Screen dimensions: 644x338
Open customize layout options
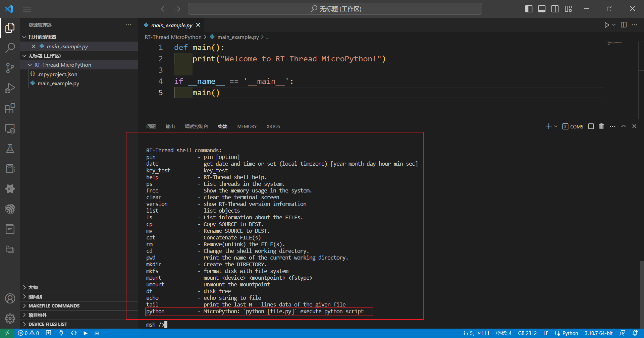point(568,9)
